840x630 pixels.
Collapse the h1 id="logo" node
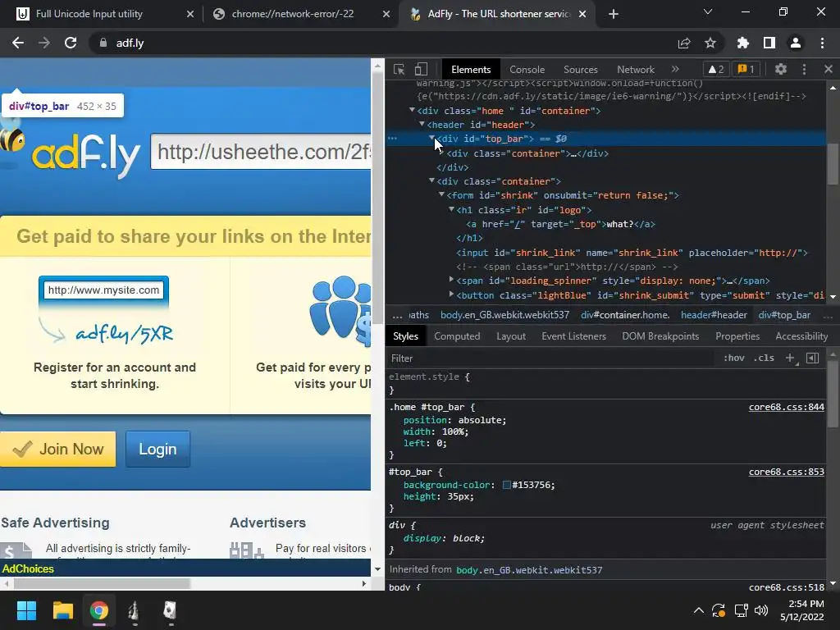tap(451, 209)
